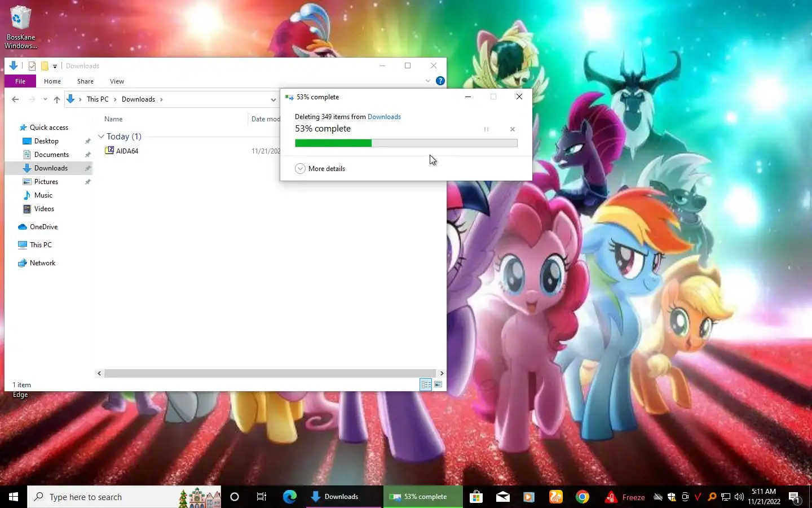Unpin Pictures using its pin icon
This screenshot has height=508, width=812.
[87, 182]
